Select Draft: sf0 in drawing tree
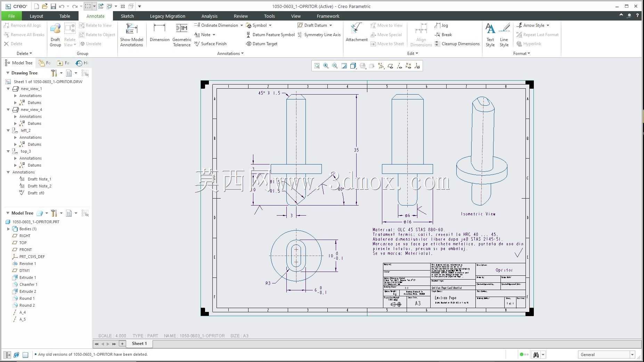 click(36, 193)
